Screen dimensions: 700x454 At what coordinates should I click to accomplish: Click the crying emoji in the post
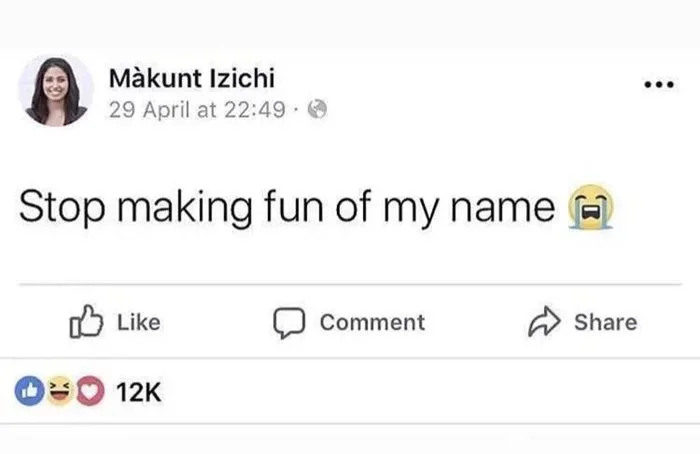(591, 209)
